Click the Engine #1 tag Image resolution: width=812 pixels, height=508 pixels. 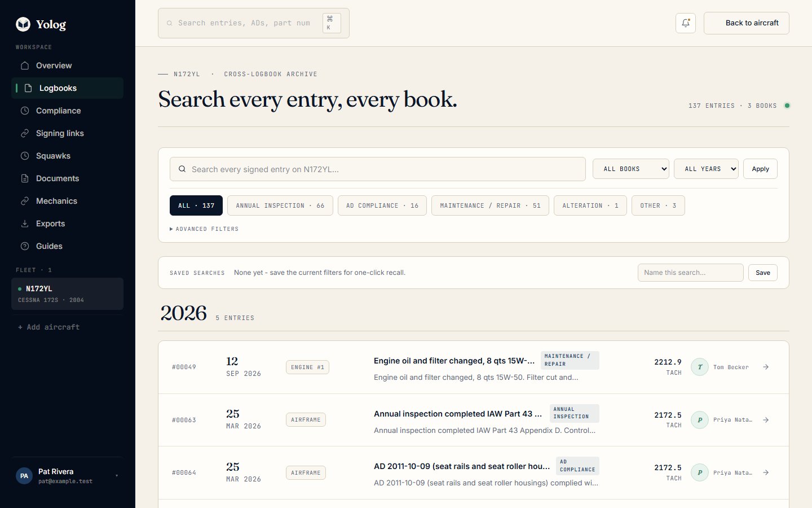tap(307, 367)
